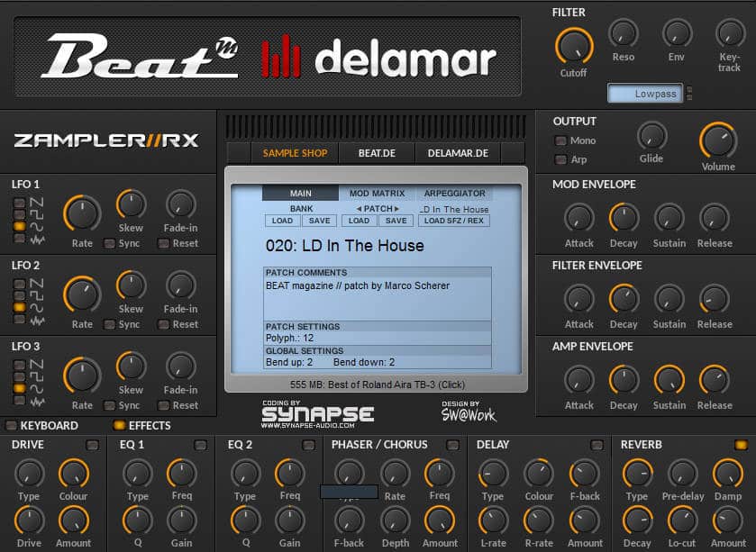Click the filter Cutoff knob

pyautogui.click(x=574, y=46)
